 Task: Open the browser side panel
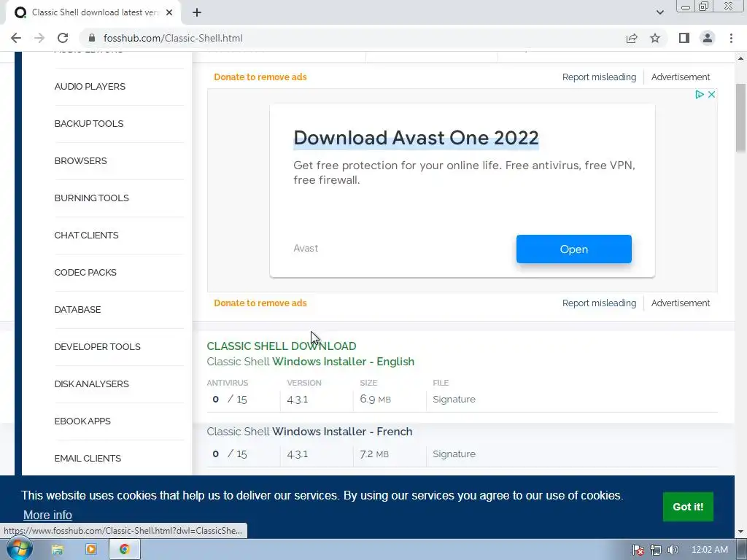pyautogui.click(x=684, y=38)
